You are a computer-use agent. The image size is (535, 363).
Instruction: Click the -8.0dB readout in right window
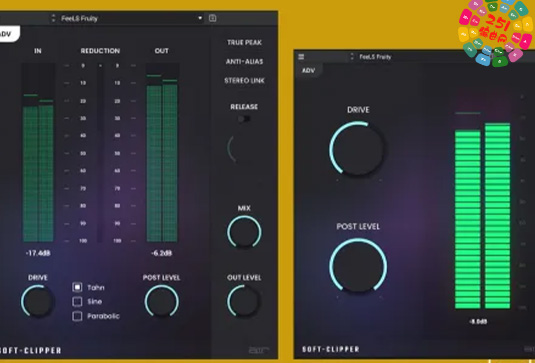478,321
